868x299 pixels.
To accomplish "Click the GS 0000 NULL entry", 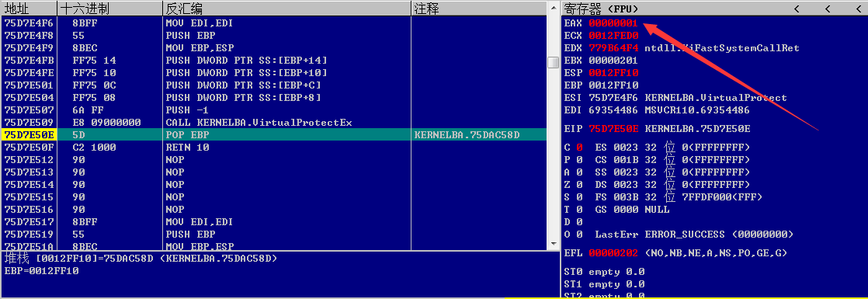I will 632,210.
